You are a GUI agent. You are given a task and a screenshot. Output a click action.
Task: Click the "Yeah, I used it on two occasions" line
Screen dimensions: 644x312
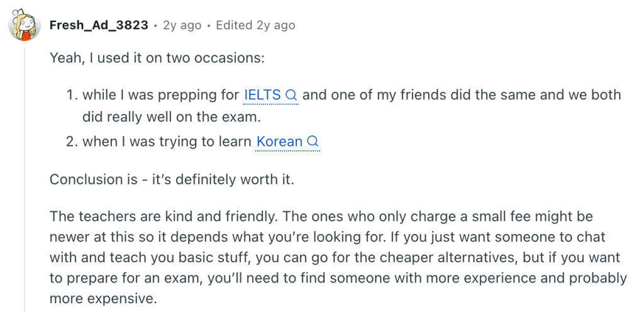pyautogui.click(x=157, y=58)
